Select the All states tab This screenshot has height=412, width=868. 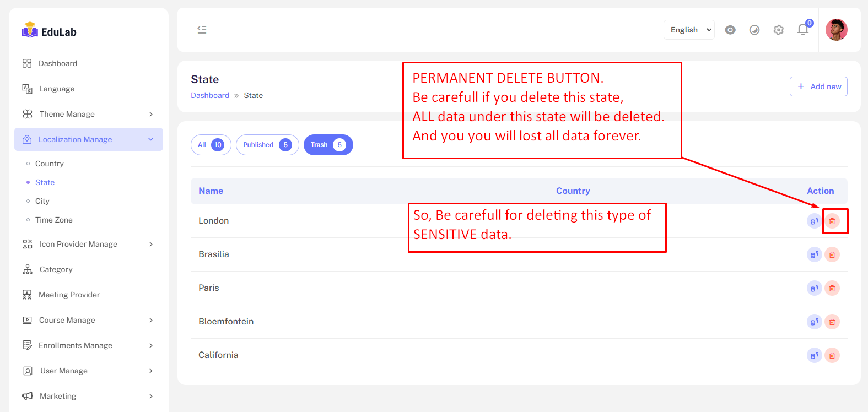tap(211, 145)
